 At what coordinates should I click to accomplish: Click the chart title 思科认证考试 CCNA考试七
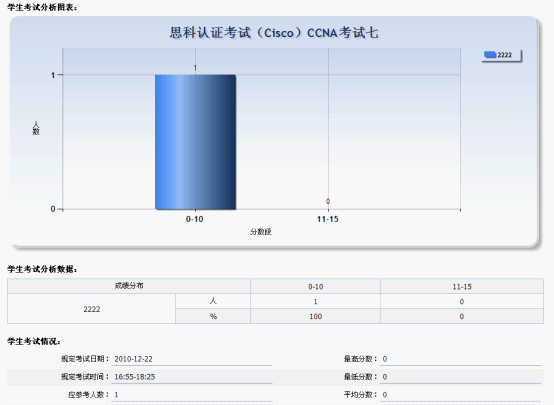coord(274,33)
